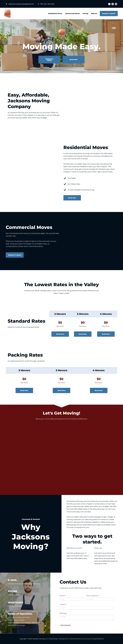Follow the EMAIL US link
Viewport: 123px width, 644px height.
[x=98, y=548]
